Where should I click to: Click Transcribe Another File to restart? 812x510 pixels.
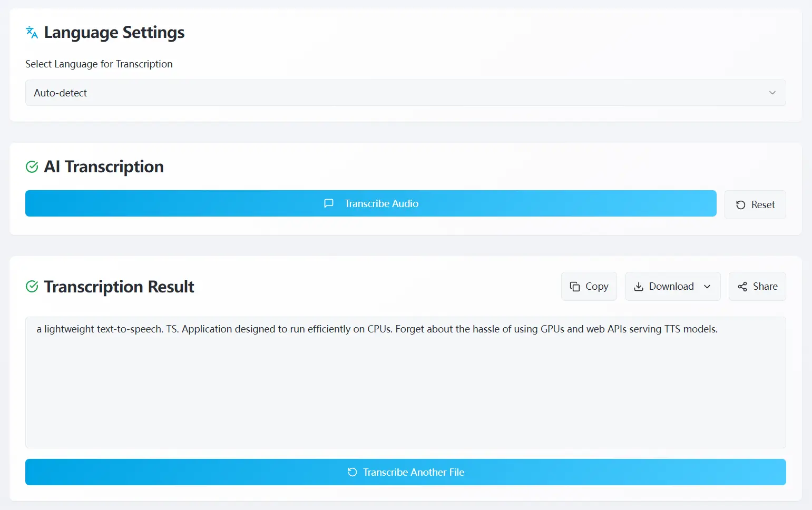pos(406,472)
